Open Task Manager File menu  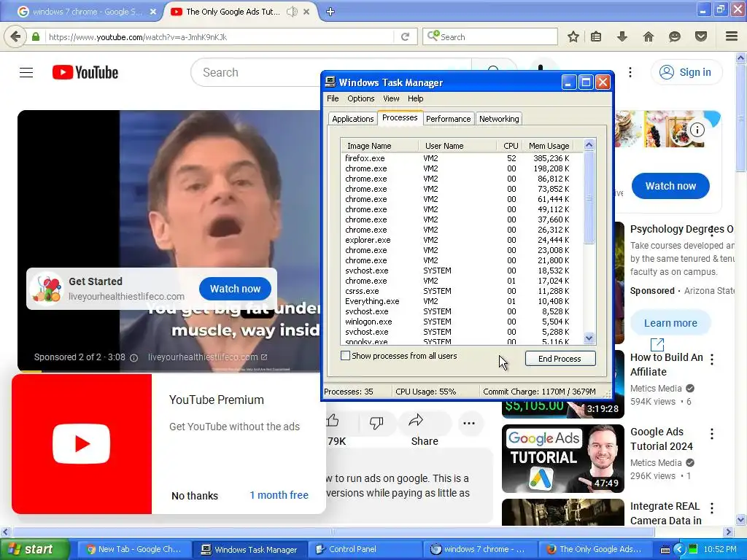point(333,98)
